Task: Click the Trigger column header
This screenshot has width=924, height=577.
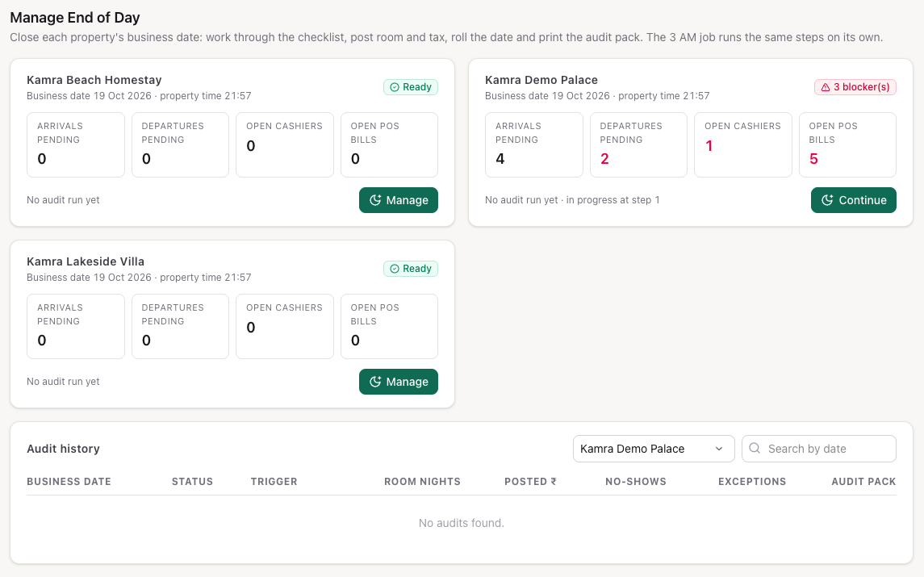Action: tap(274, 482)
